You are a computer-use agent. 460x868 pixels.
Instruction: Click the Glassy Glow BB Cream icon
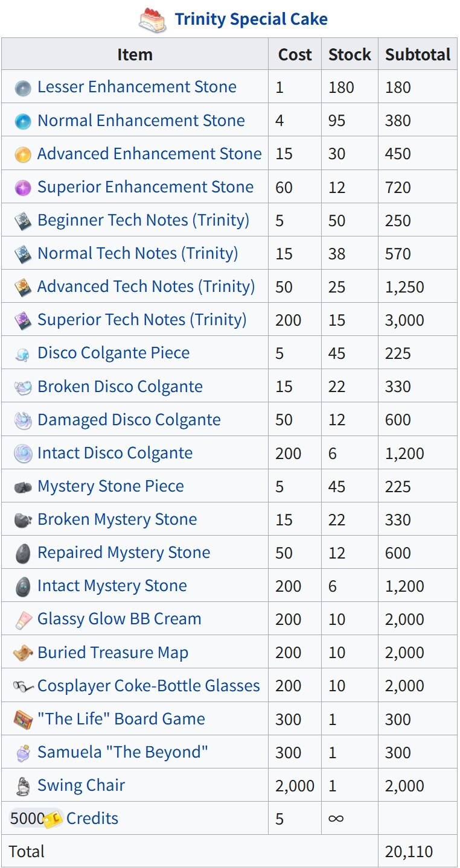pyautogui.click(x=23, y=619)
